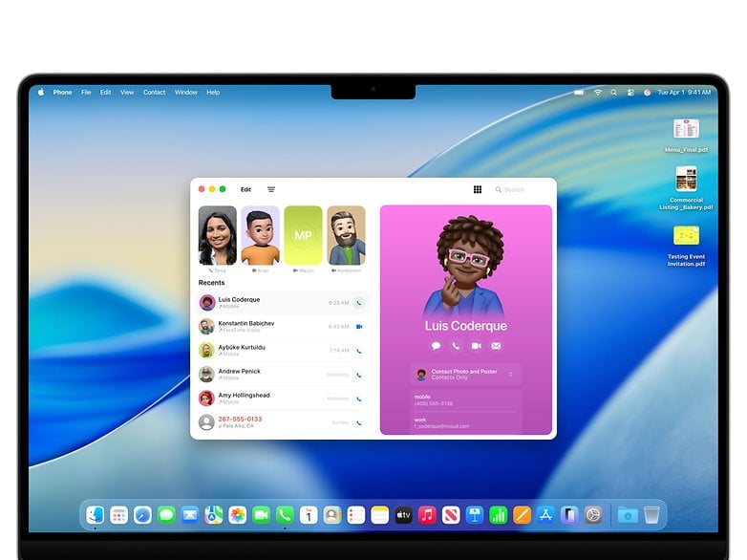747x560 pixels.
Task: Open App Store in the Dock
Action: click(545, 515)
